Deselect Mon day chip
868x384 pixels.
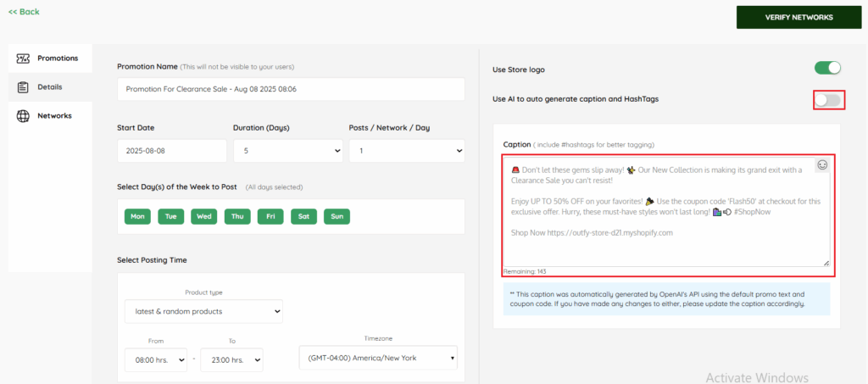click(x=137, y=216)
